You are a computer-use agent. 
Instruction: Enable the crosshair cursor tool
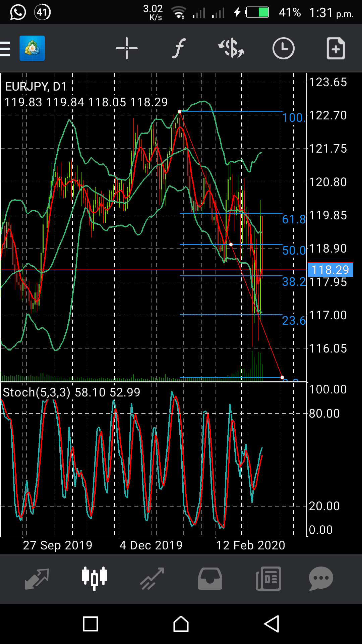coord(126,49)
